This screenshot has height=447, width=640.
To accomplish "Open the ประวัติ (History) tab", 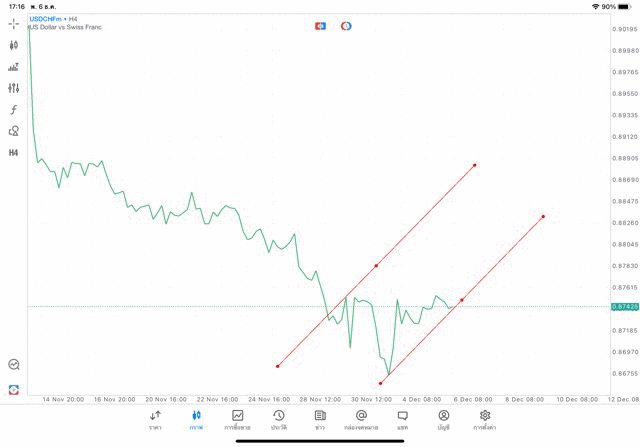I will [x=278, y=420].
